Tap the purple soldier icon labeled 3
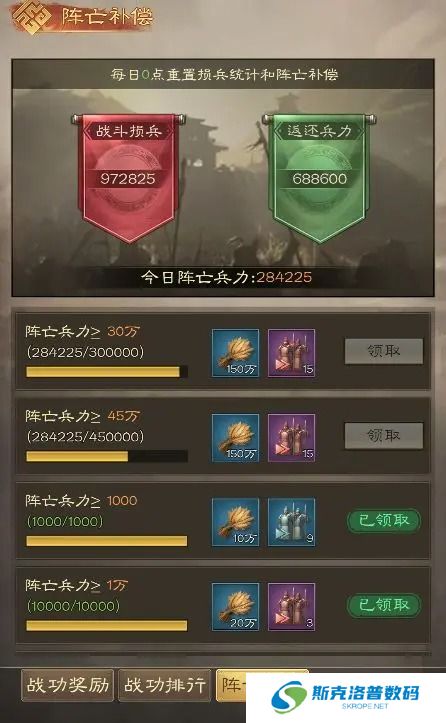 (291, 607)
